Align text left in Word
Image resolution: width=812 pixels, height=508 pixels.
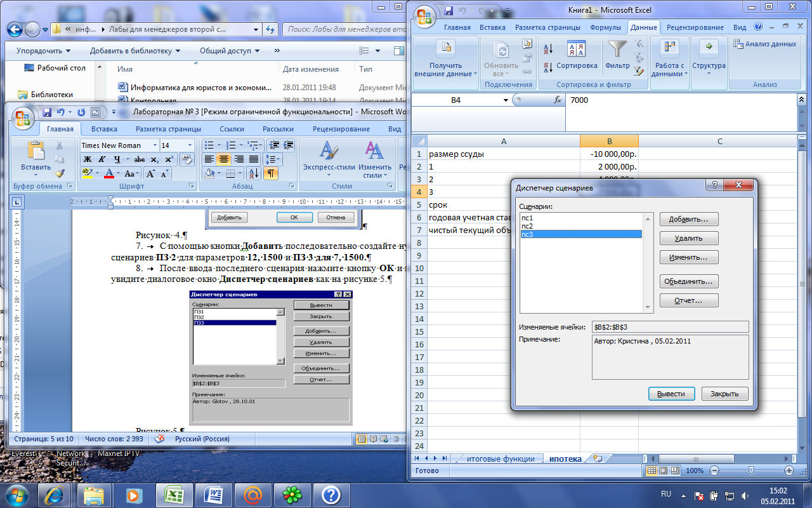click(209, 159)
